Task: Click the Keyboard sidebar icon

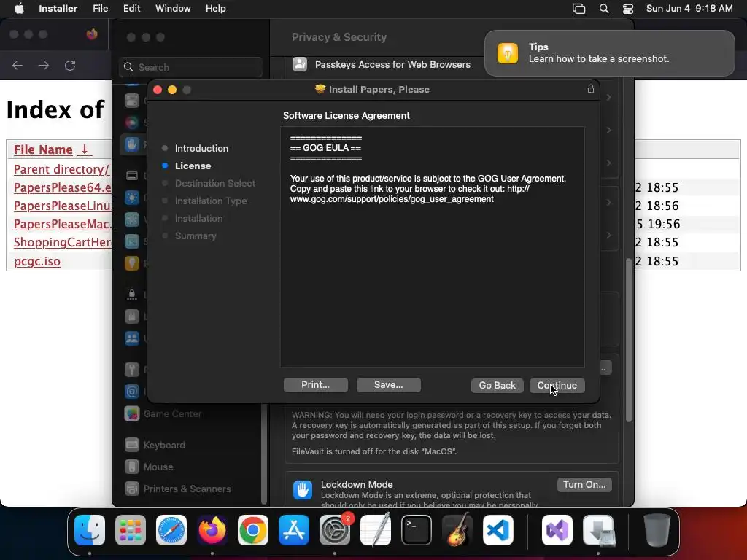Action: tap(132, 446)
